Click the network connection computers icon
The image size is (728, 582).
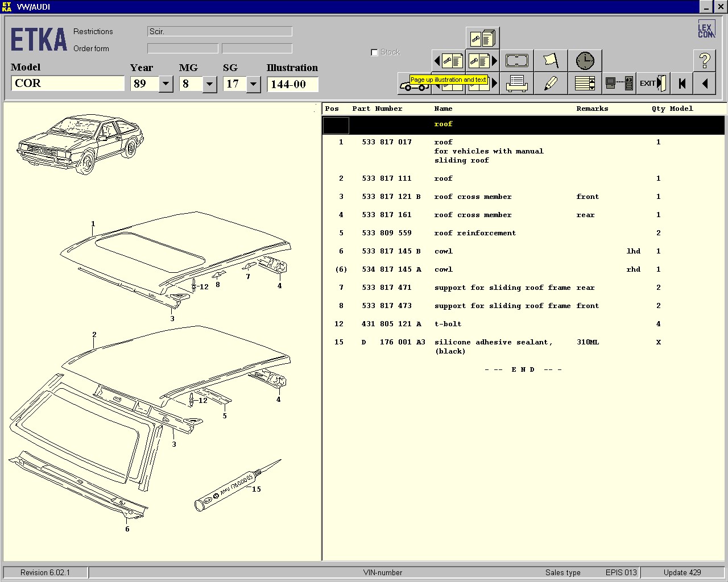(x=619, y=84)
